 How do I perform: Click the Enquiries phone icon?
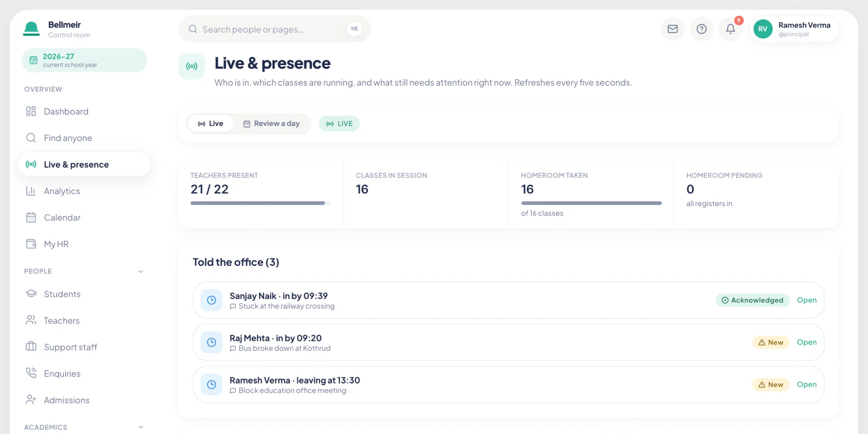(31, 374)
